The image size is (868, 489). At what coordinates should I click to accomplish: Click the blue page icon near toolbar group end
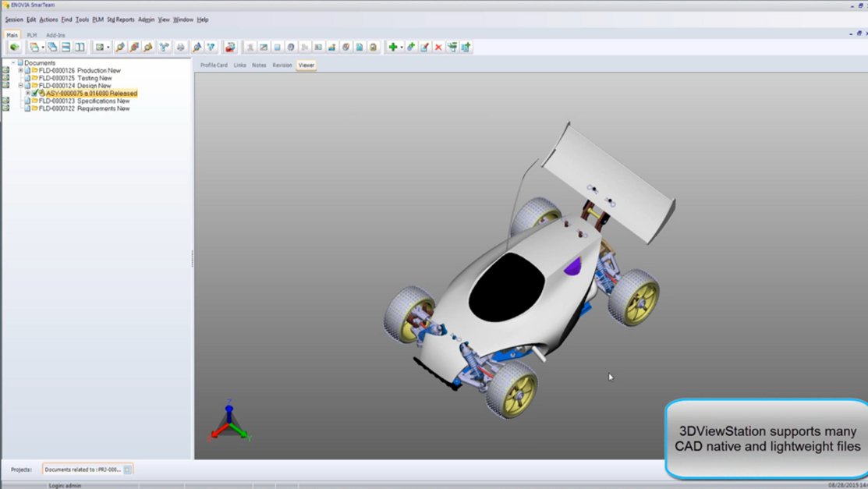tap(360, 47)
